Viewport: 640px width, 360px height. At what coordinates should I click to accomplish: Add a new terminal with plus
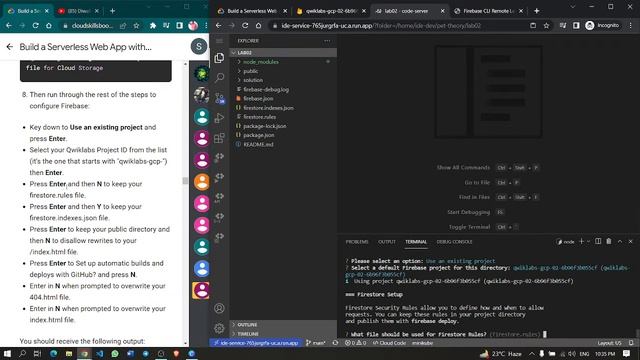(581, 241)
